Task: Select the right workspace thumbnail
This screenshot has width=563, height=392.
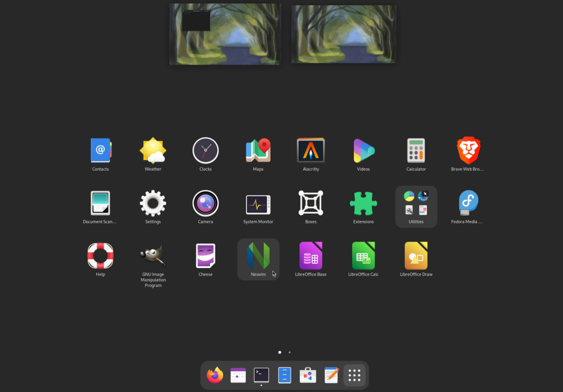Action: point(343,34)
